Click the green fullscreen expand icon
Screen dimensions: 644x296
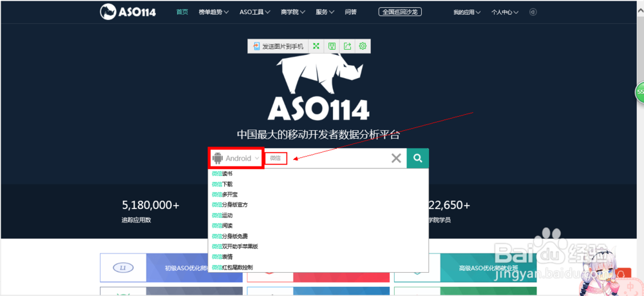coord(316,46)
